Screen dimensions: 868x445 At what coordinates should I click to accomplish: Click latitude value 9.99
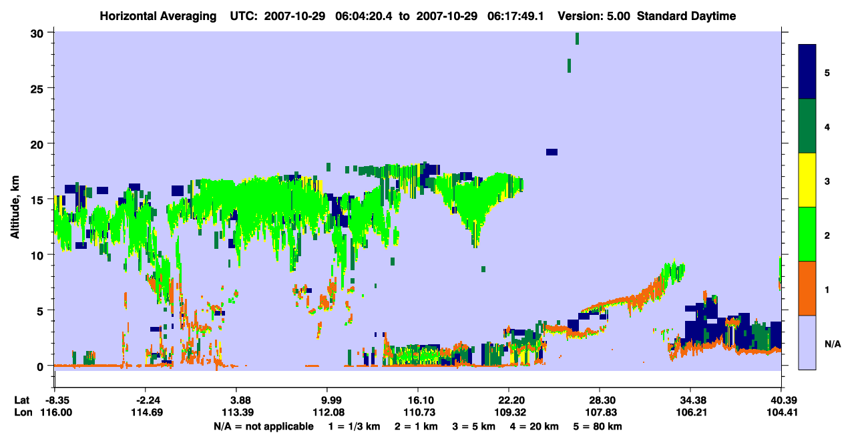[x=327, y=400]
